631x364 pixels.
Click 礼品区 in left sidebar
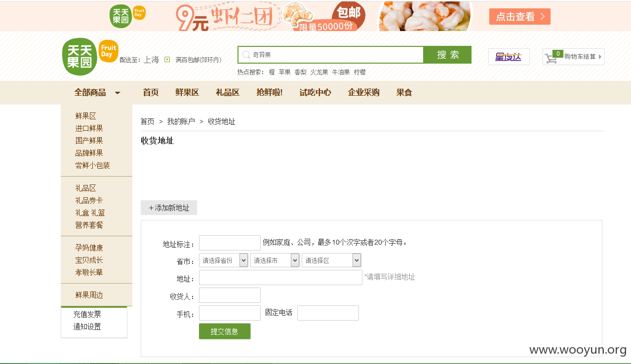[x=85, y=188]
